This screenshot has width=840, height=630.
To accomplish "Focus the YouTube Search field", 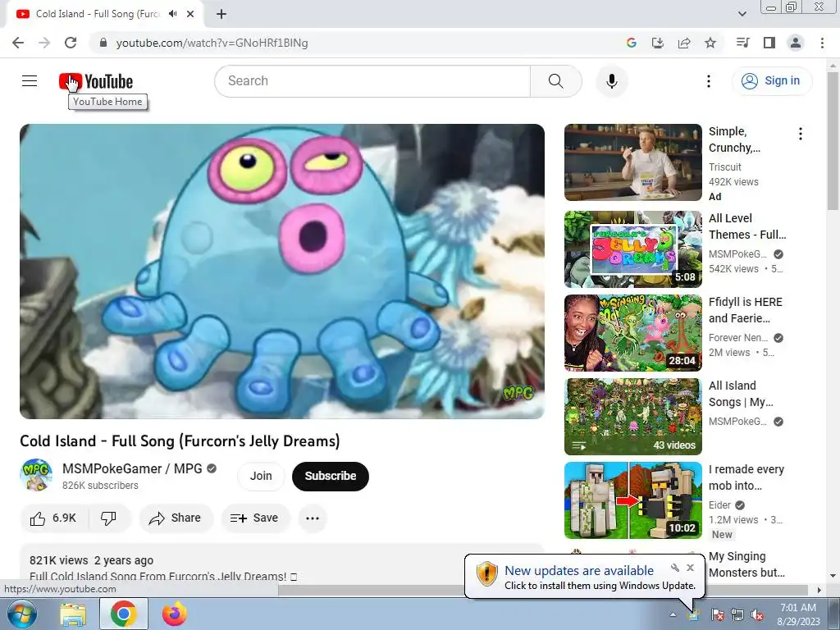I will pos(372,81).
